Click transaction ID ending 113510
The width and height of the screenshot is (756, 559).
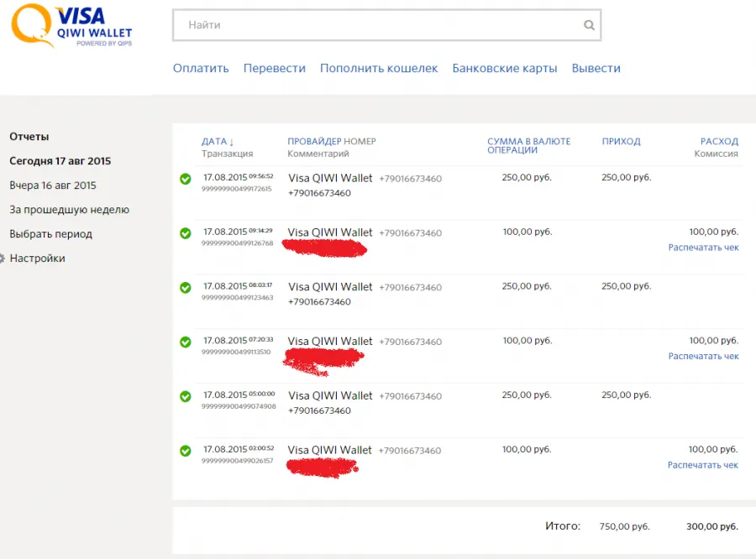coord(236,353)
